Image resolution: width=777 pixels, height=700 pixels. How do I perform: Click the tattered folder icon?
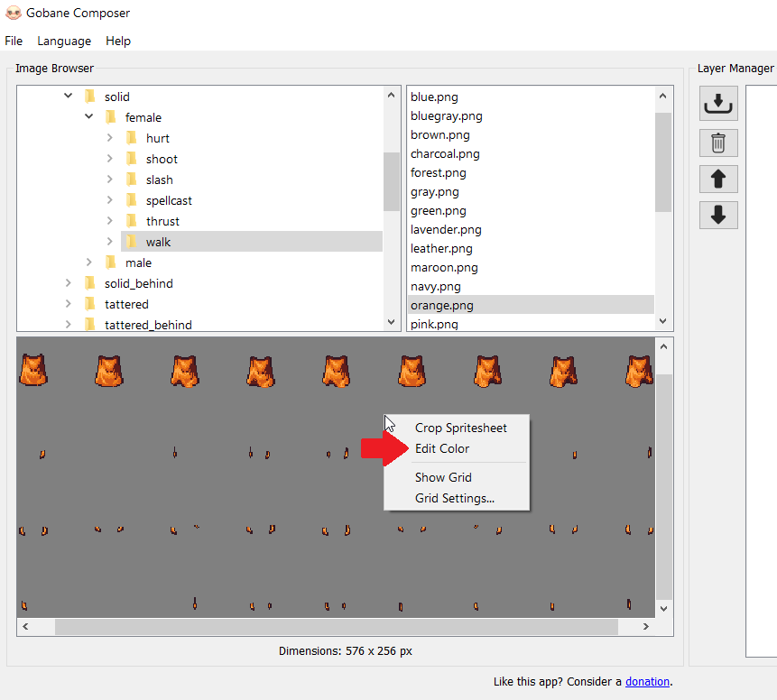click(89, 304)
